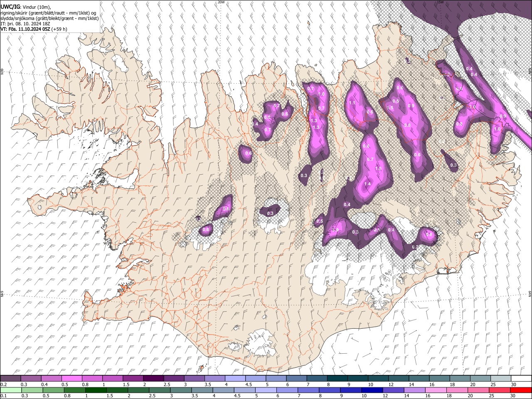532x399 pixels.
Task: Select the 30 label under the red rain swatch
Action: [513, 396]
